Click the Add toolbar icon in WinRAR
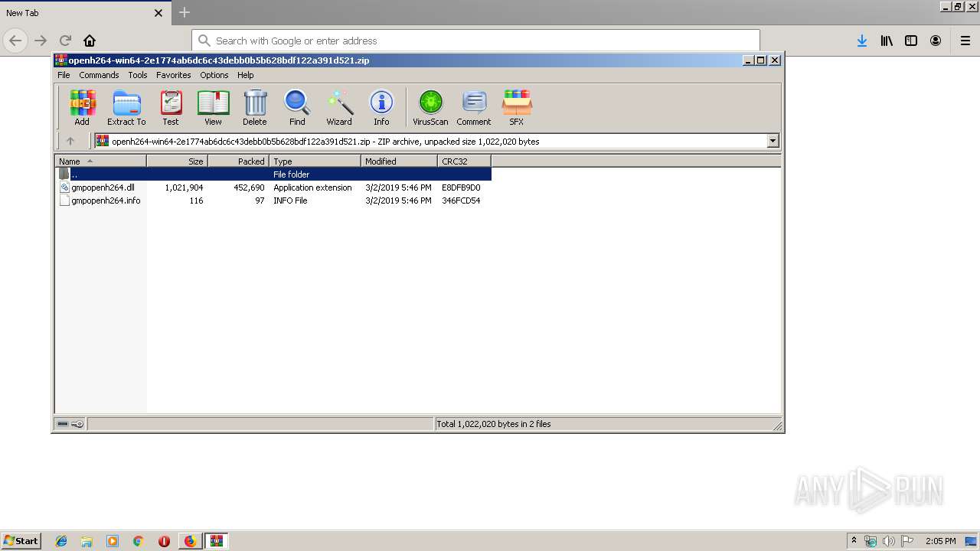980x551 pixels. pos(82,107)
